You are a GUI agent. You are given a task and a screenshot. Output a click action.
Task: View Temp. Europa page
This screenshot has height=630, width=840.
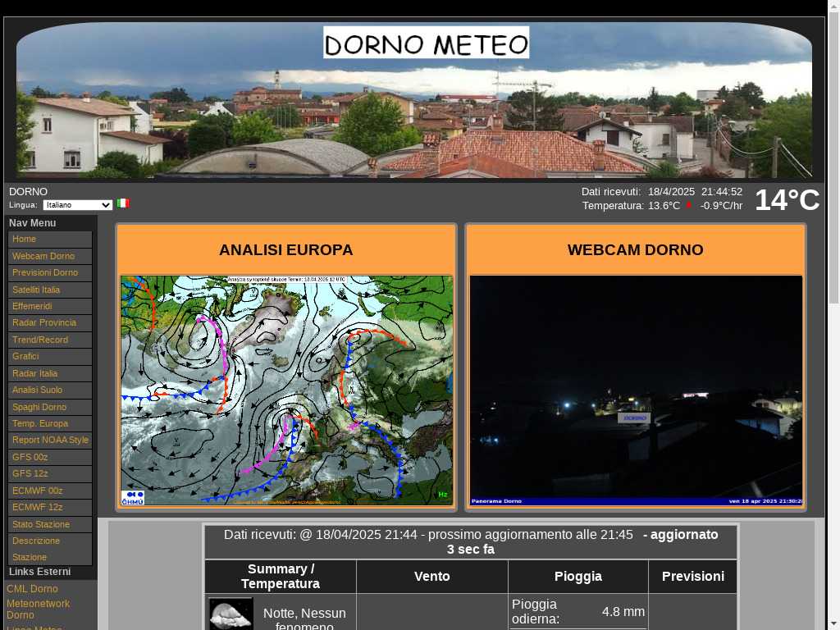pyautogui.click(x=50, y=424)
